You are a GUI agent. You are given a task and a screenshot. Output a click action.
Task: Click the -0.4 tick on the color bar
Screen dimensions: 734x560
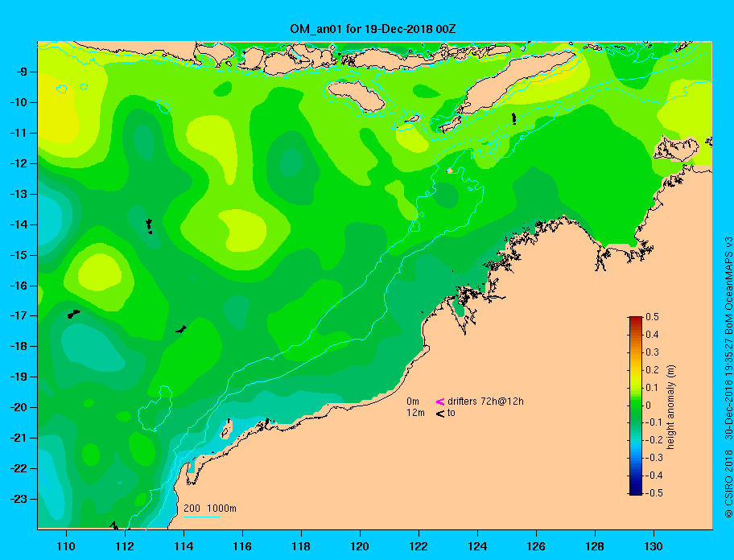(654, 476)
